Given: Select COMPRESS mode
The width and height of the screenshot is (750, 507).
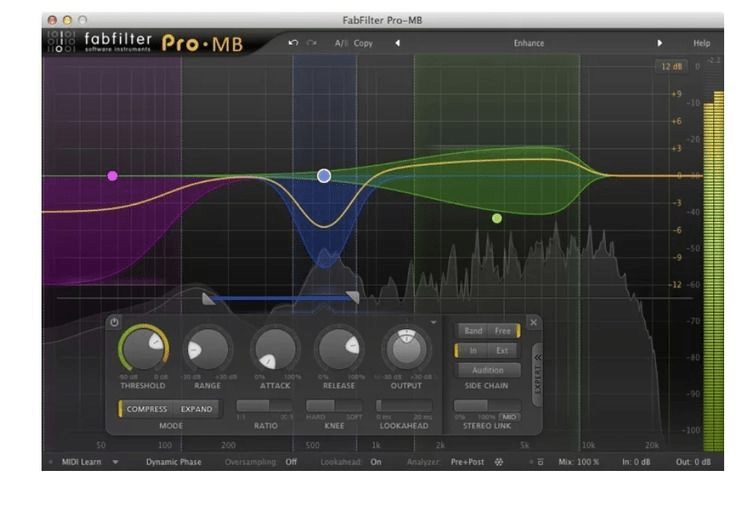Looking at the screenshot, I should [x=146, y=409].
